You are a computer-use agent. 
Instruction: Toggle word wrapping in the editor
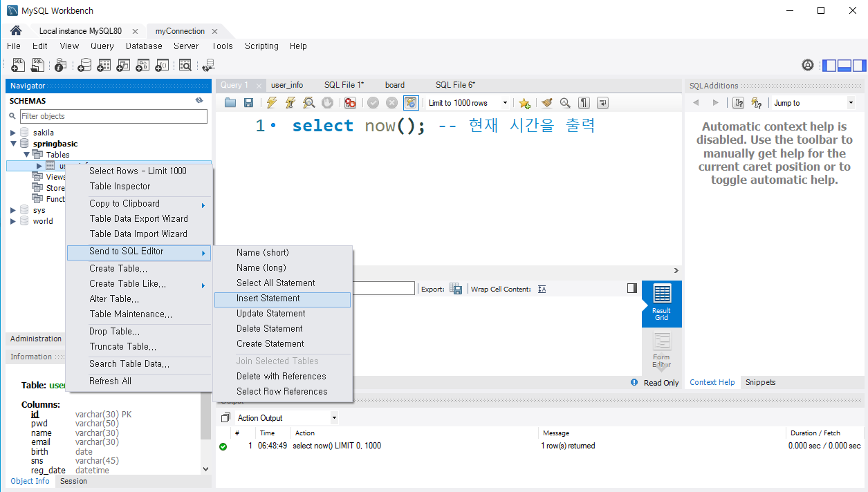click(x=602, y=102)
